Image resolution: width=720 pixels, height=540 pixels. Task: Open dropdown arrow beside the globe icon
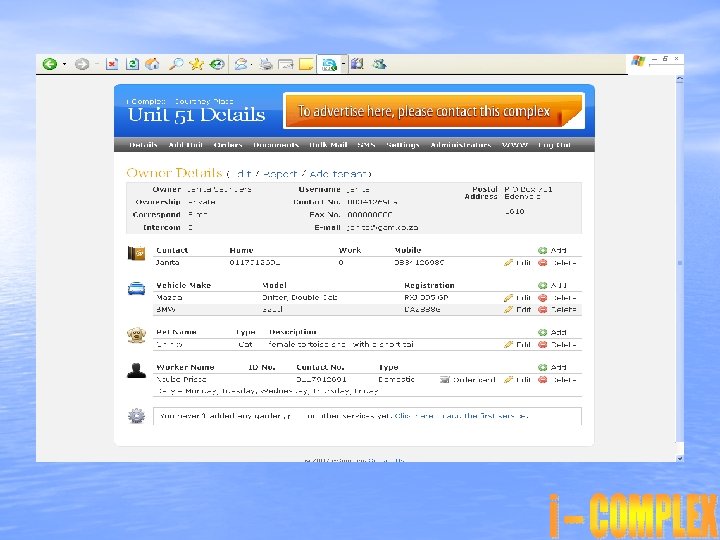tap(343, 64)
